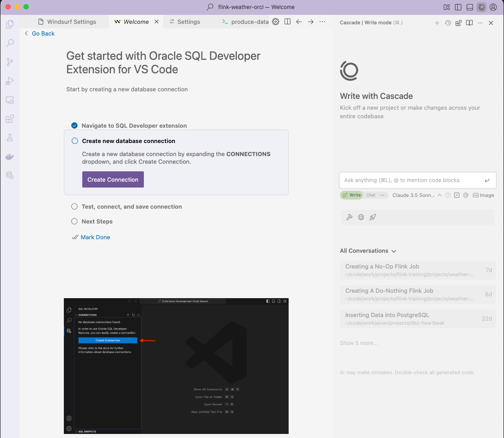504x438 pixels.
Task: Open the Extensions view
Action: pos(10,119)
